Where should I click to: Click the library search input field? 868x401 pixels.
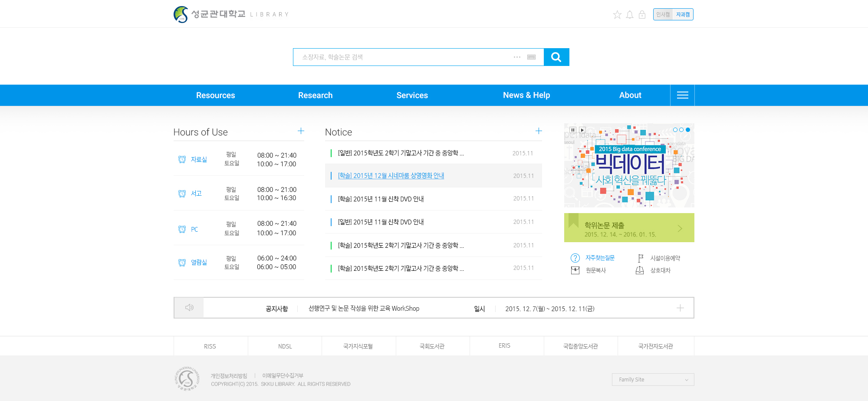pos(404,57)
